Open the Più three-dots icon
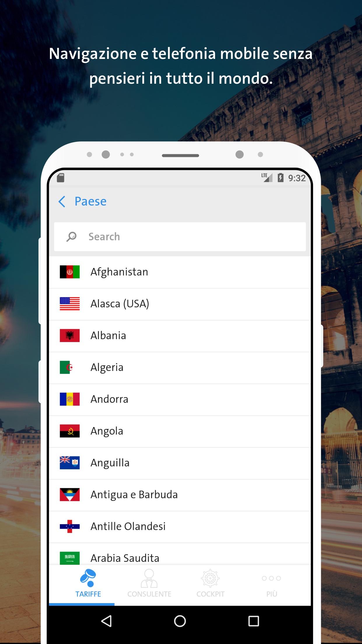This screenshot has width=362, height=644. point(271,578)
